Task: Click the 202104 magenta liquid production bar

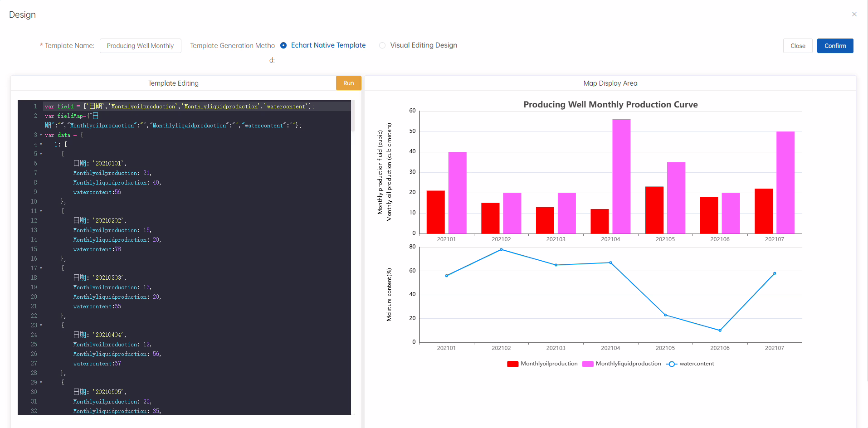Action: pos(621,177)
